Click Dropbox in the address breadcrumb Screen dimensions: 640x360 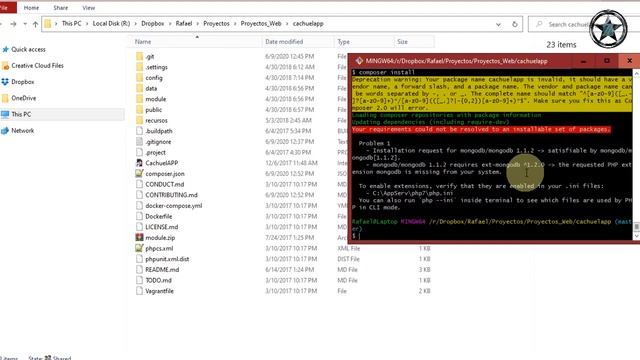(153, 24)
